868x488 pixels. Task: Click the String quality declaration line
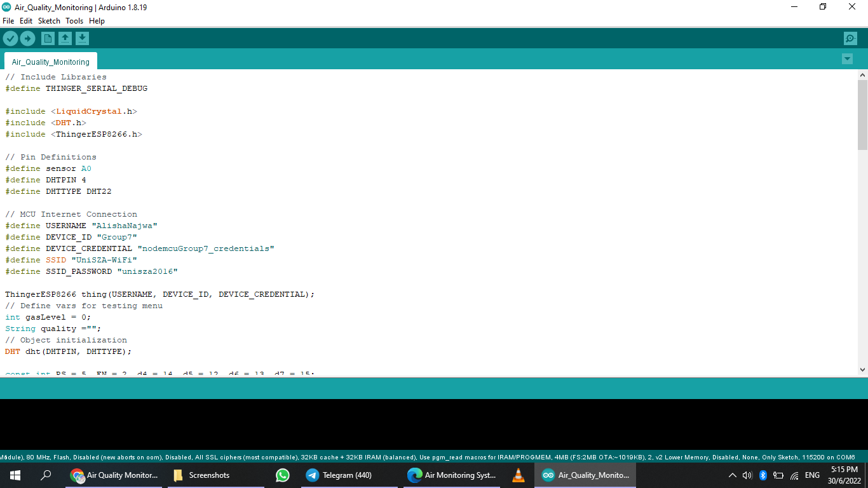pyautogui.click(x=53, y=329)
